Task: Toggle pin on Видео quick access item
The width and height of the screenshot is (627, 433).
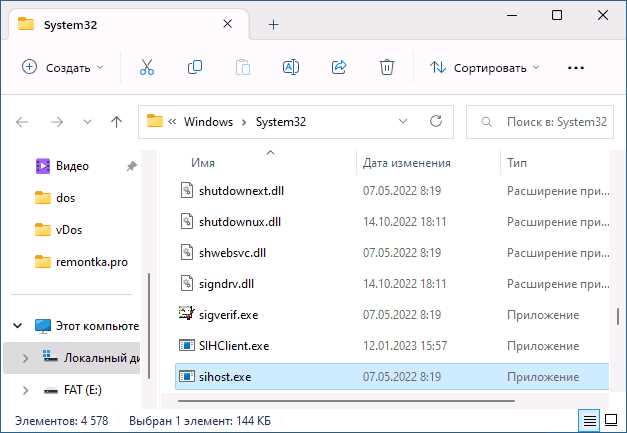Action: point(132,166)
